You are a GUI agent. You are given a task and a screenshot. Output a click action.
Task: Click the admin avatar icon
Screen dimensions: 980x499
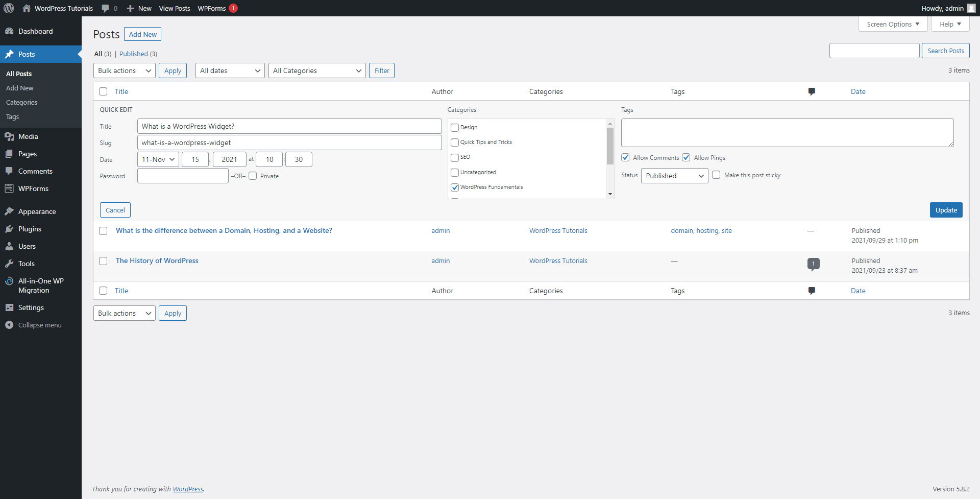[971, 8]
